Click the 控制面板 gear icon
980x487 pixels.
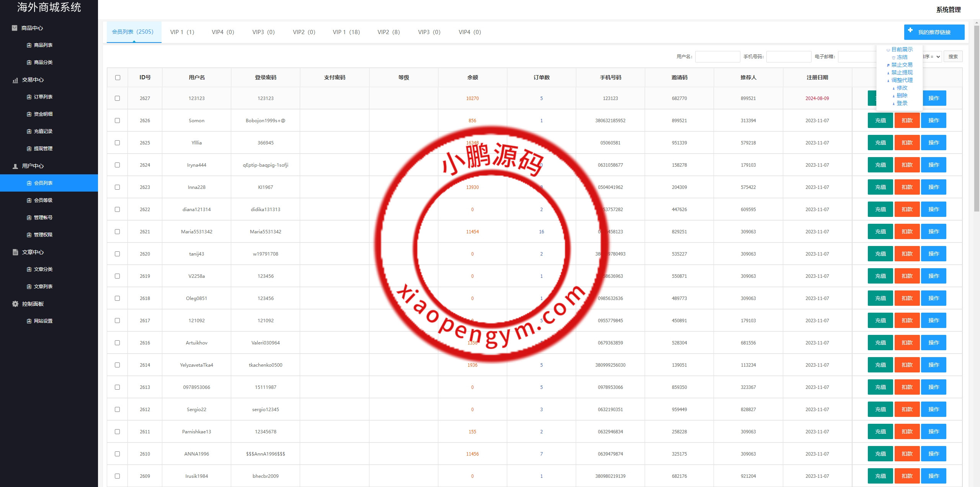tap(15, 304)
